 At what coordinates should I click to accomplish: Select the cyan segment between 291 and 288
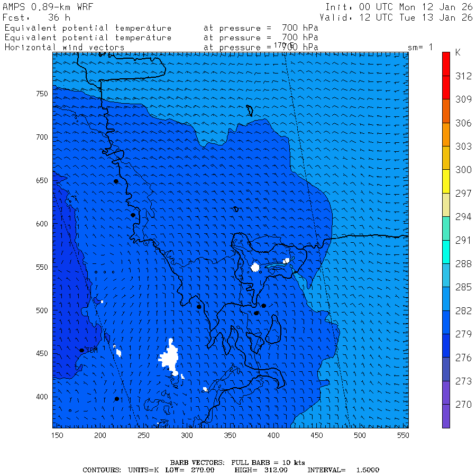(x=446, y=252)
